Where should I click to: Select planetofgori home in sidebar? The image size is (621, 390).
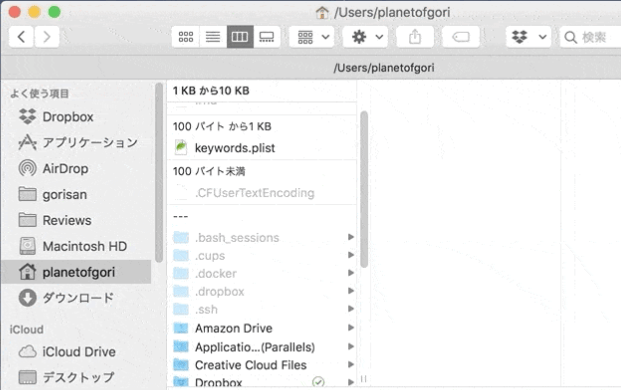(76, 272)
